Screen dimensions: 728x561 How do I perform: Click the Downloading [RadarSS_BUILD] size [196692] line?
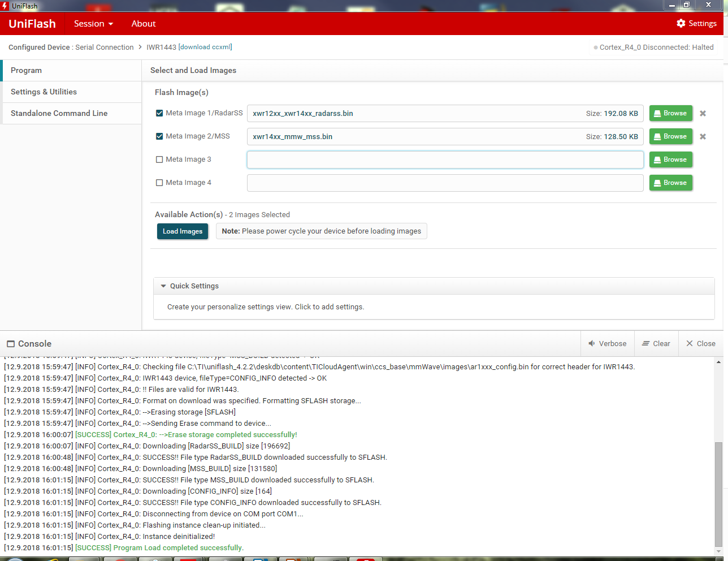[x=147, y=446]
